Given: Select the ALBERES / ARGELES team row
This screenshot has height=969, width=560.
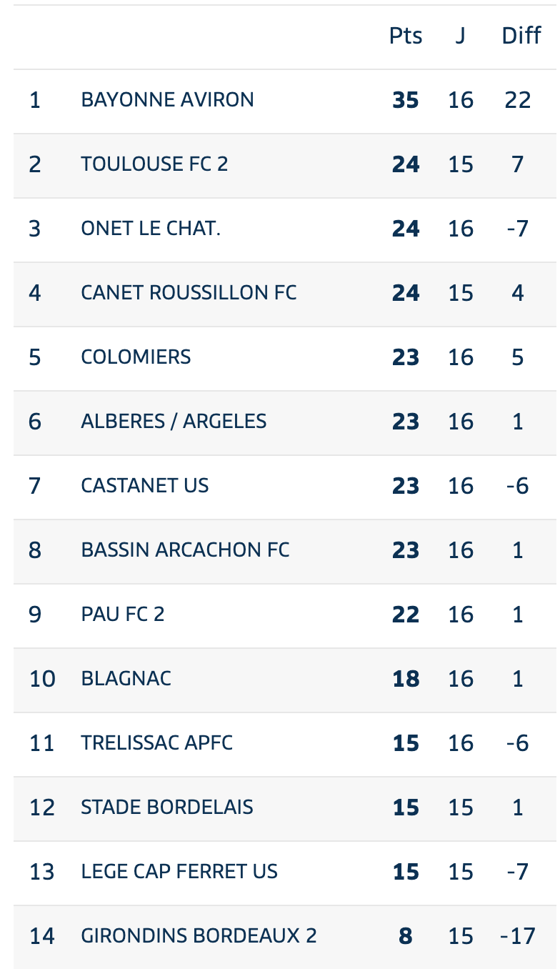Looking at the screenshot, I should coord(285,423).
